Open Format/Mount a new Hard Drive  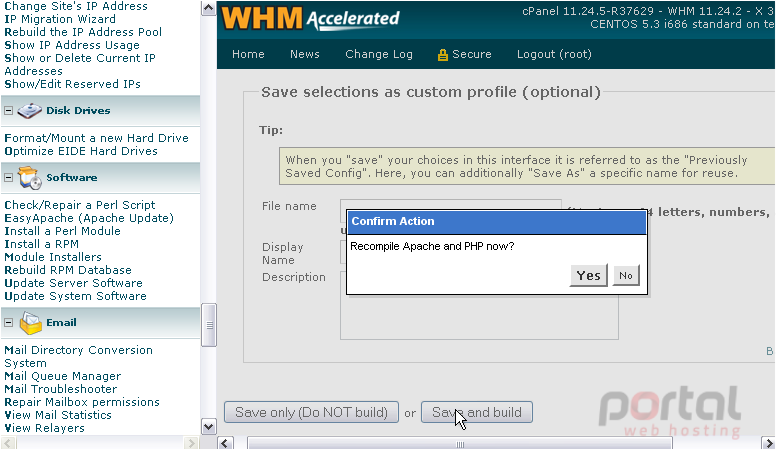coord(97,138)
